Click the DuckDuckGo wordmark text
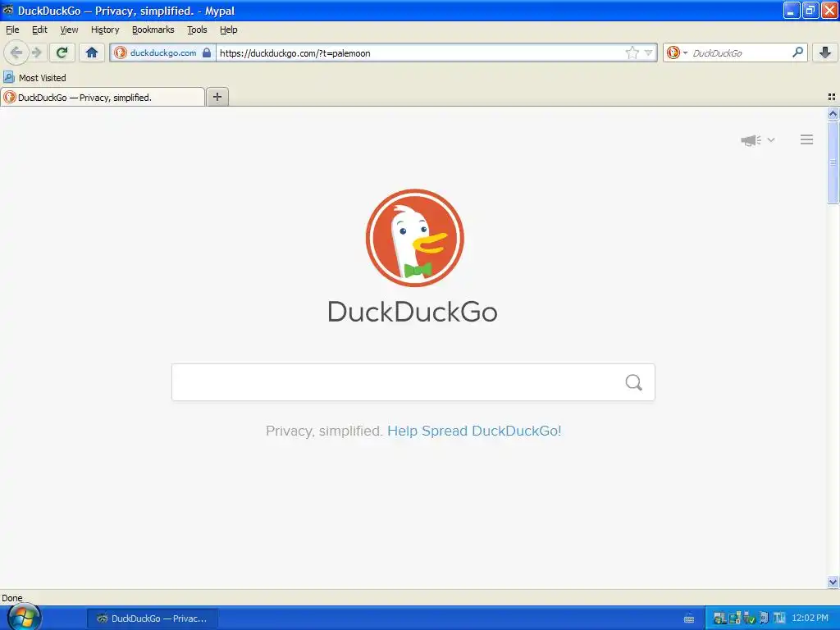 tap(413, 312)
